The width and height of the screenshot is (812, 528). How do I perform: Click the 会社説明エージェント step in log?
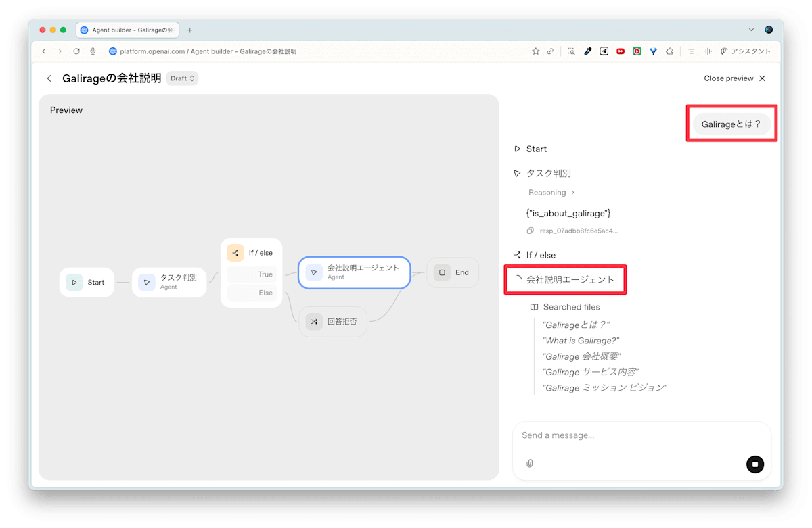click(x=564, y=279)
